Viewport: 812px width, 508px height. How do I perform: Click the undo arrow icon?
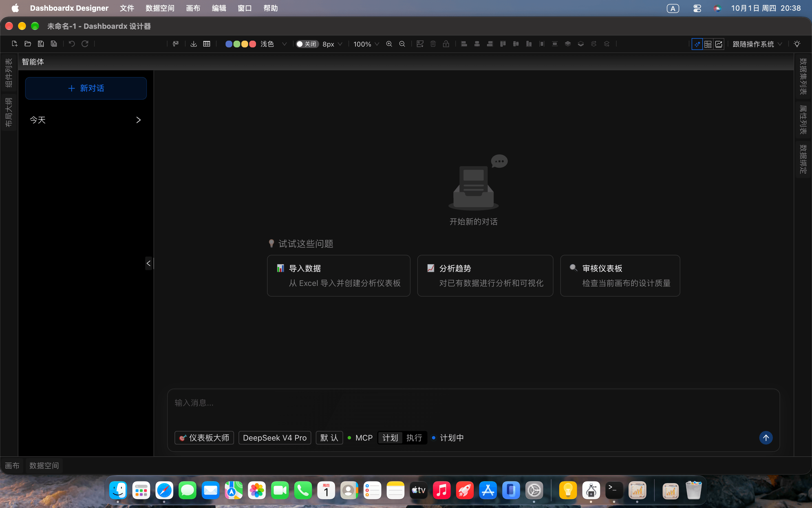(x=72, y=44)
